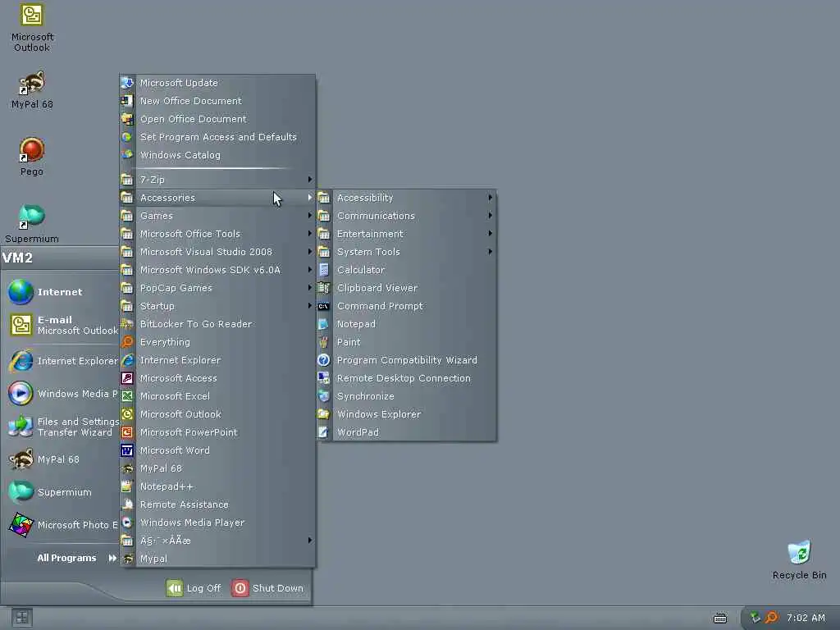The height and width of the screenshot is (630, 840).
Task: Click the 7:02 AM system clock
Action: [806, 618]
